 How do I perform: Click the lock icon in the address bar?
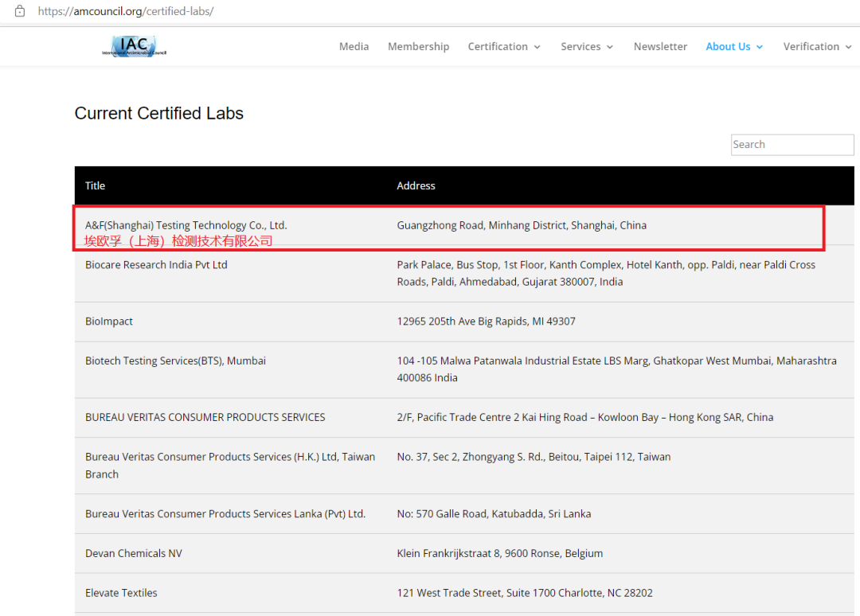tap(20, 11)
